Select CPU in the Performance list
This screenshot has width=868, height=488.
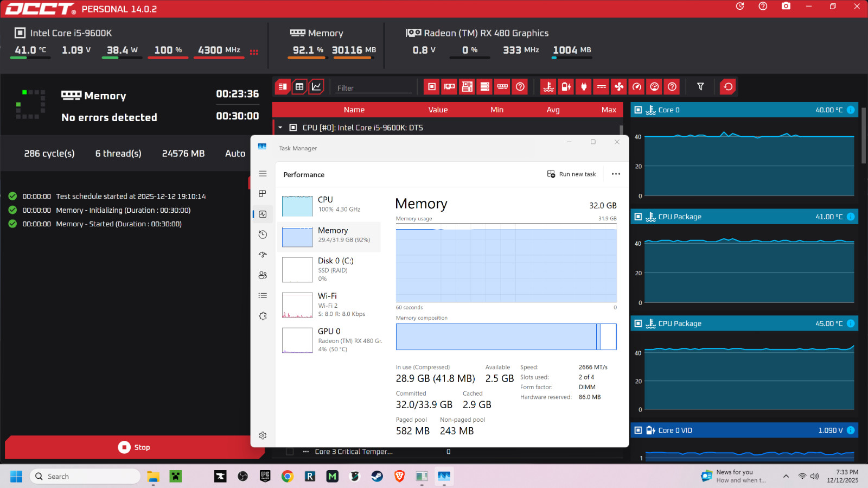pos(331,204)
